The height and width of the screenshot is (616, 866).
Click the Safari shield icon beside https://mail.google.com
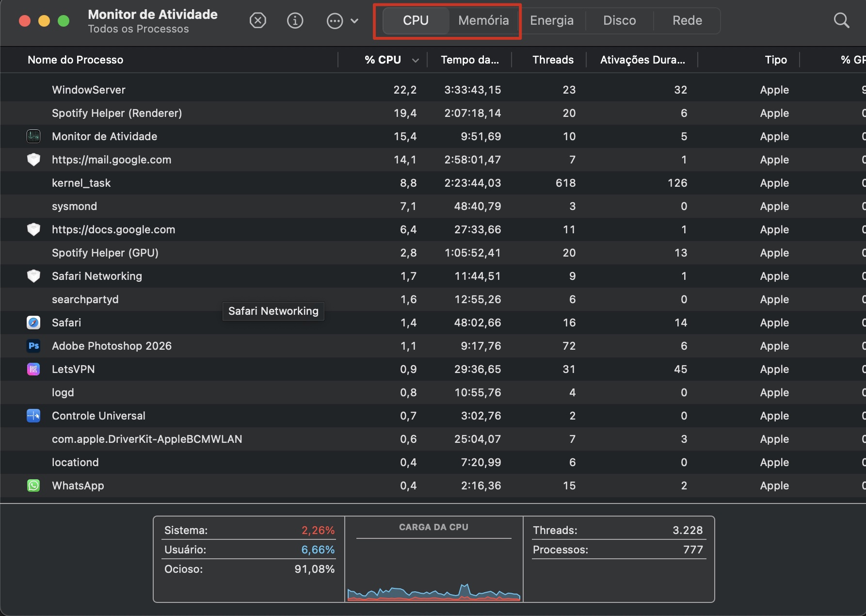coord(33,160)
